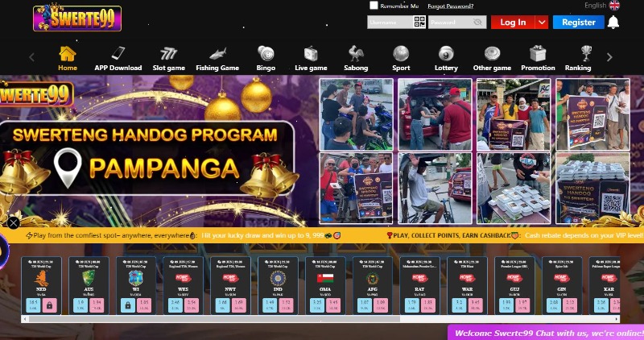Image resolution: width=644 pixels, height=340 pixels.
Task: Close the floating popup with X button
Action: [13, 222]
